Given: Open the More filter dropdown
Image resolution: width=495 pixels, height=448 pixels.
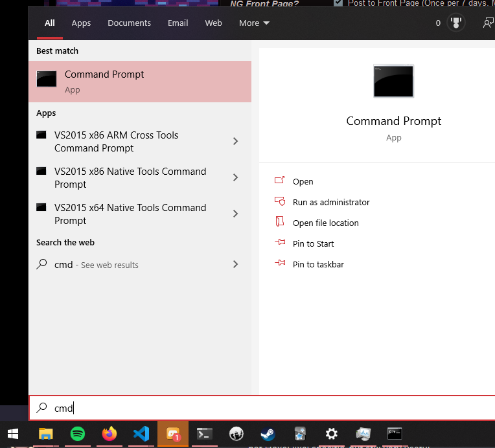Looking at the screenshot, I should point(254,23).
